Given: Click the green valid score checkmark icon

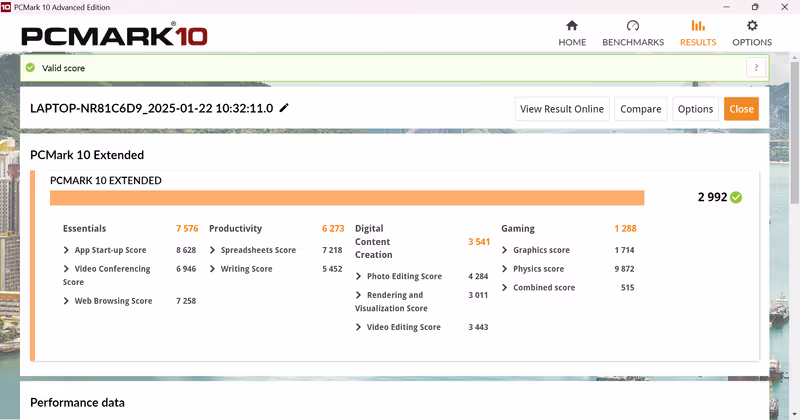Looking at the screenshot, I should point(31,68).
